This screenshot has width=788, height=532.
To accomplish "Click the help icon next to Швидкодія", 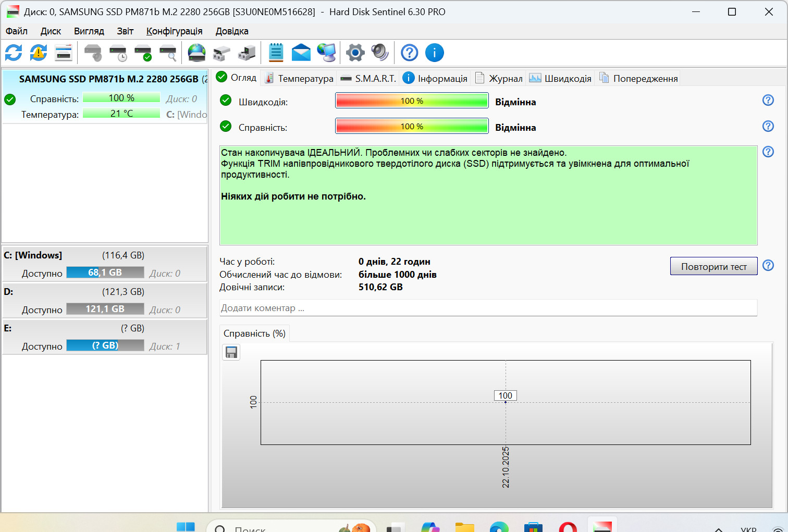I will (x=768, y=100).
